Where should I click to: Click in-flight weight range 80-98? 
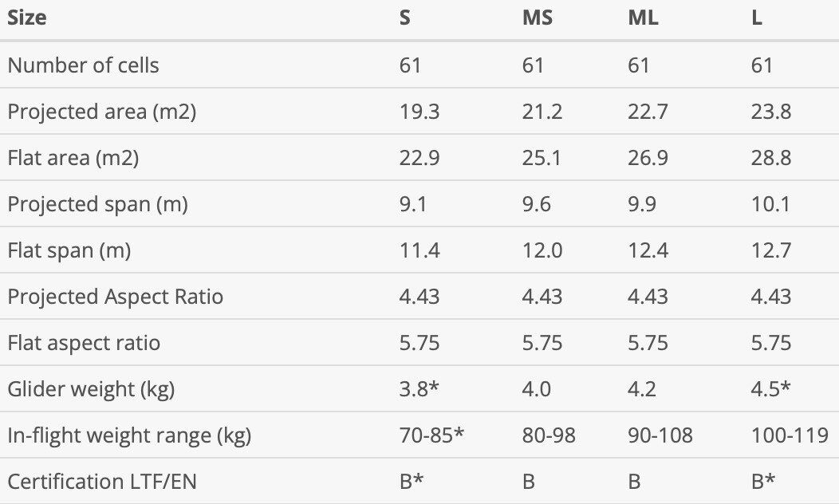[549, 435]
